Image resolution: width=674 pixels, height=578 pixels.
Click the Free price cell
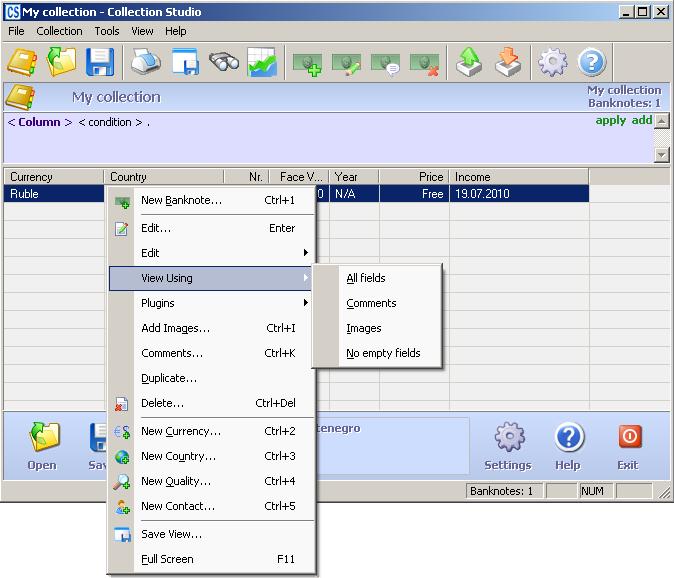pos(414,194)
